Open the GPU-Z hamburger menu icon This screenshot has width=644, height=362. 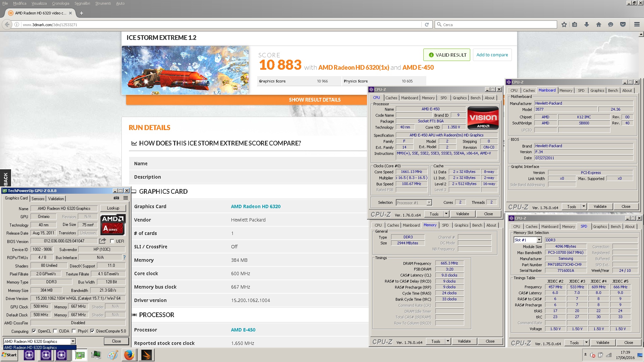125,198
